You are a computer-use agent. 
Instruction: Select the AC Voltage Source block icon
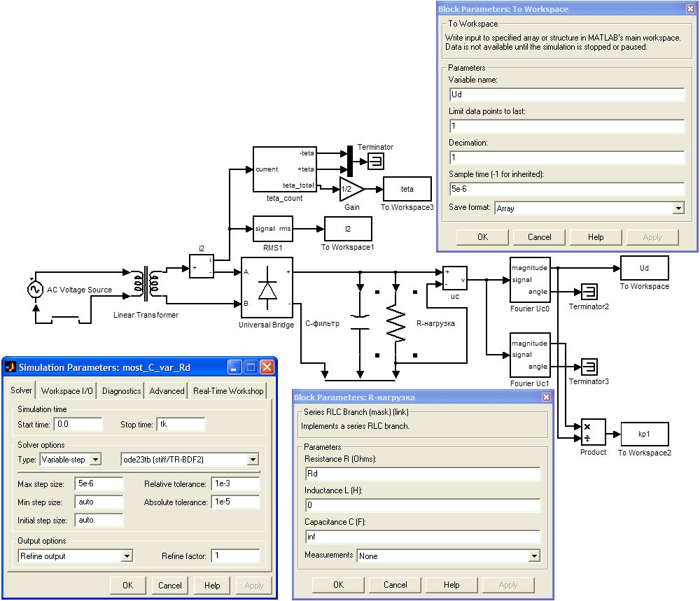tap(35, 289)
